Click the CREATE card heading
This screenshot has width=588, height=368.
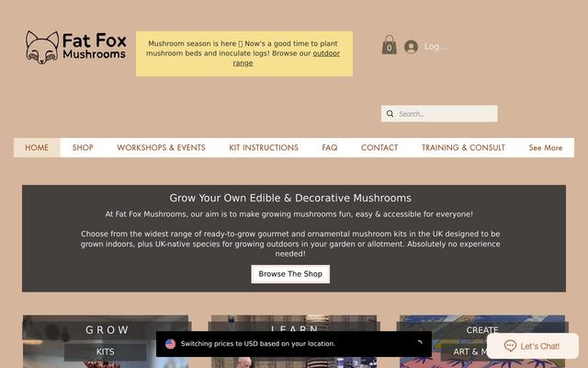(x=482, y=329)
